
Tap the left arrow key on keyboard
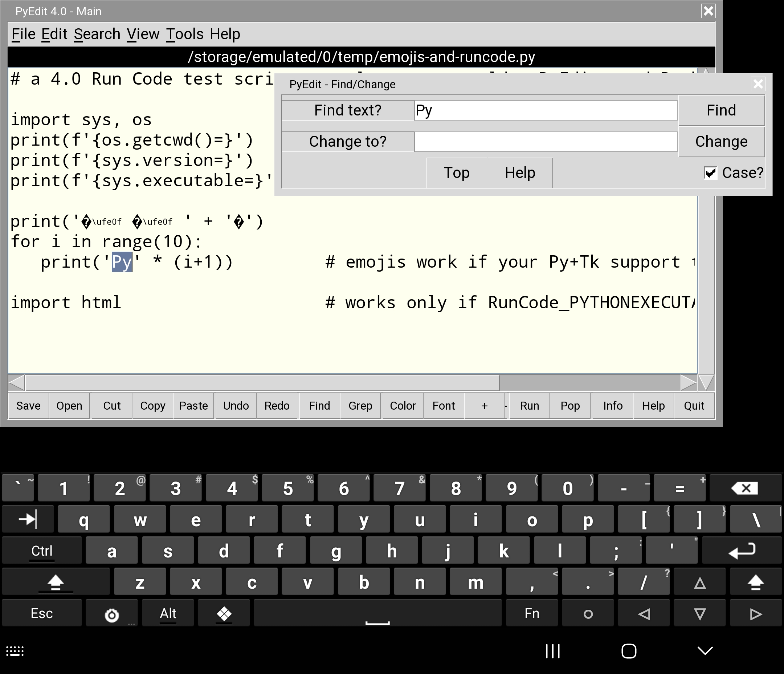644,614
